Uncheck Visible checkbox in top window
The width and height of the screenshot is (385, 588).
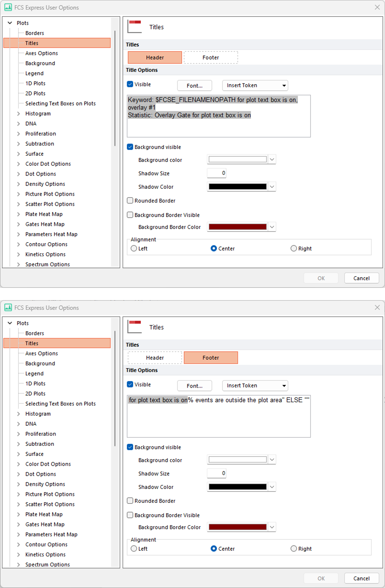(130, 84)
